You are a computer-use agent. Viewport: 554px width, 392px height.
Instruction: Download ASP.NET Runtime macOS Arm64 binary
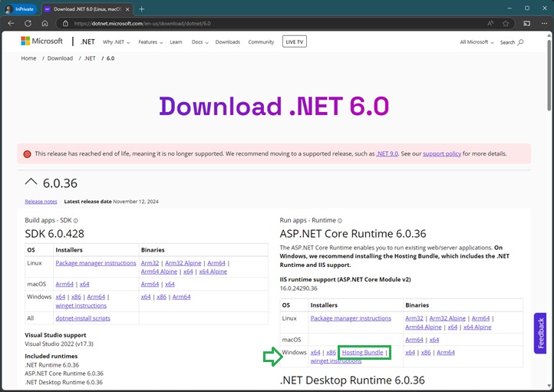(414, 340)
